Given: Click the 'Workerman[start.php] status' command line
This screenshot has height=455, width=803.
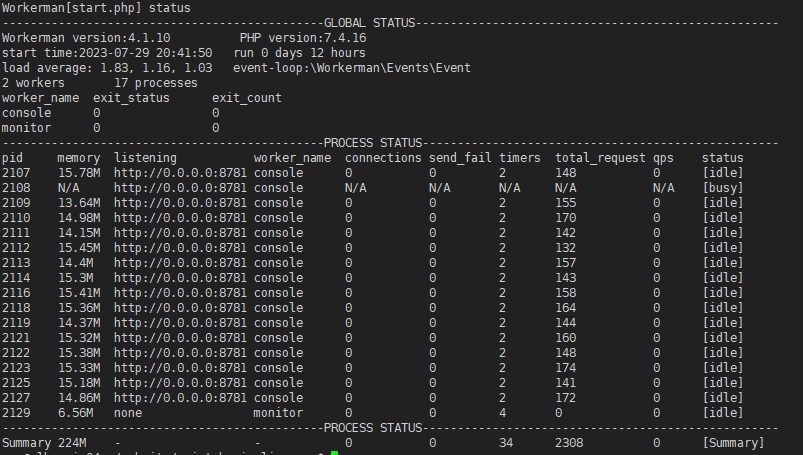Looking at the screenshot, I should [x=96, y=8].
